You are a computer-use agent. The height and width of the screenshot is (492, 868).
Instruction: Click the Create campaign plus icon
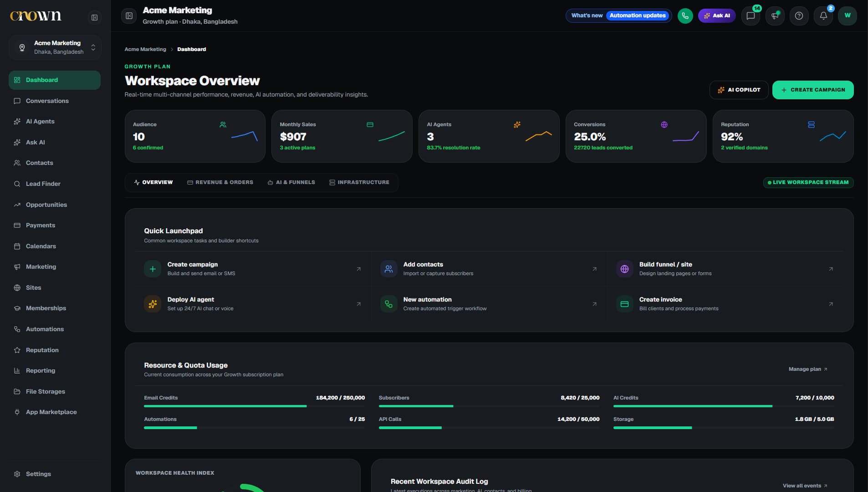153,269
